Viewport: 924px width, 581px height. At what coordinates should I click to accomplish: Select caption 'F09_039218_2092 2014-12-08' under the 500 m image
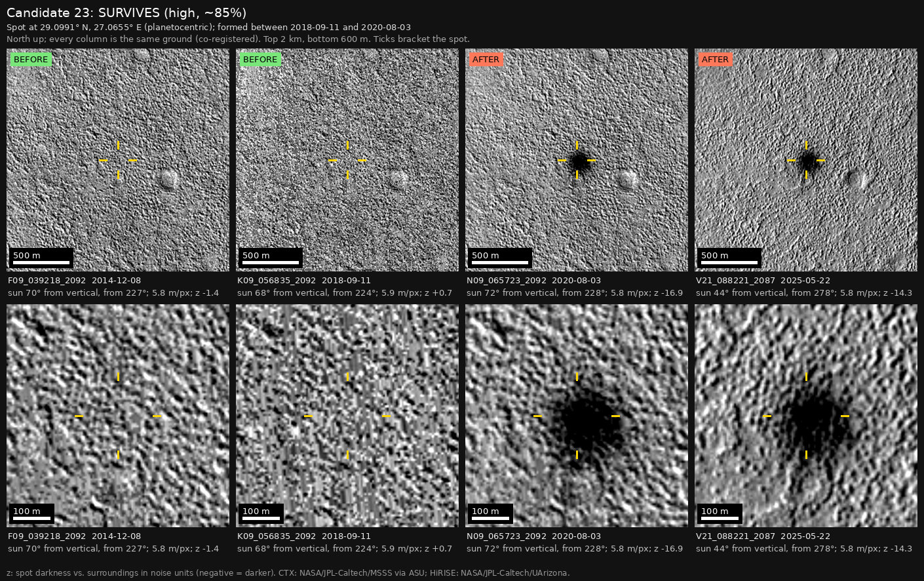(74, 281)
